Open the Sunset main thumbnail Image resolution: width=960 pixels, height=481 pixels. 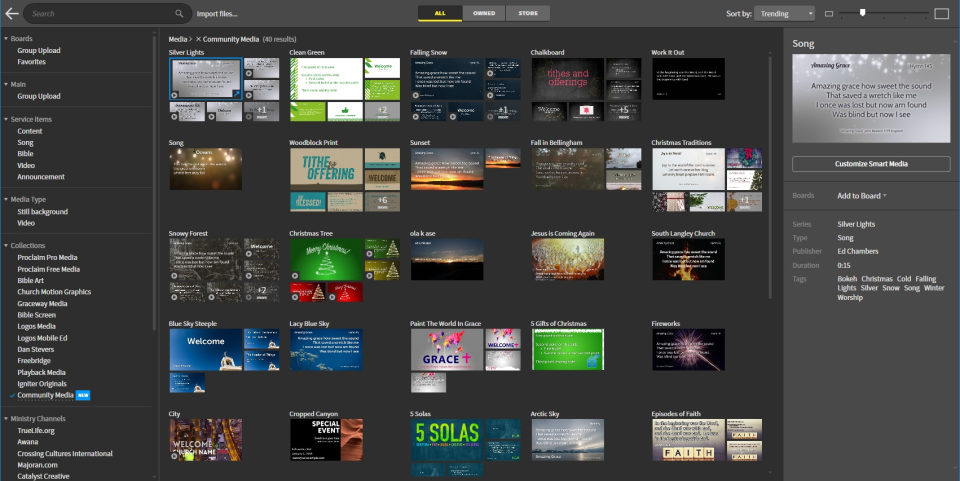pos(447,169)
